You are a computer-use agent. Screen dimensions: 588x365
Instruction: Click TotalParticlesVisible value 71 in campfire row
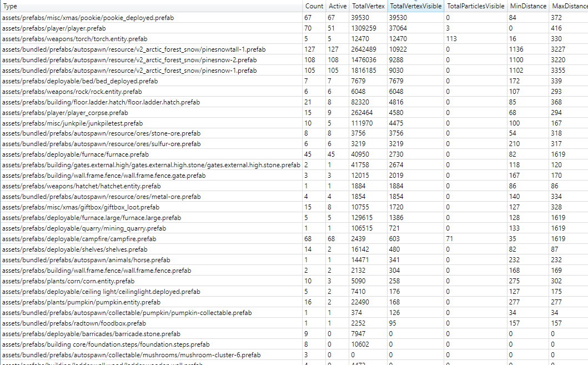[449, 238]
